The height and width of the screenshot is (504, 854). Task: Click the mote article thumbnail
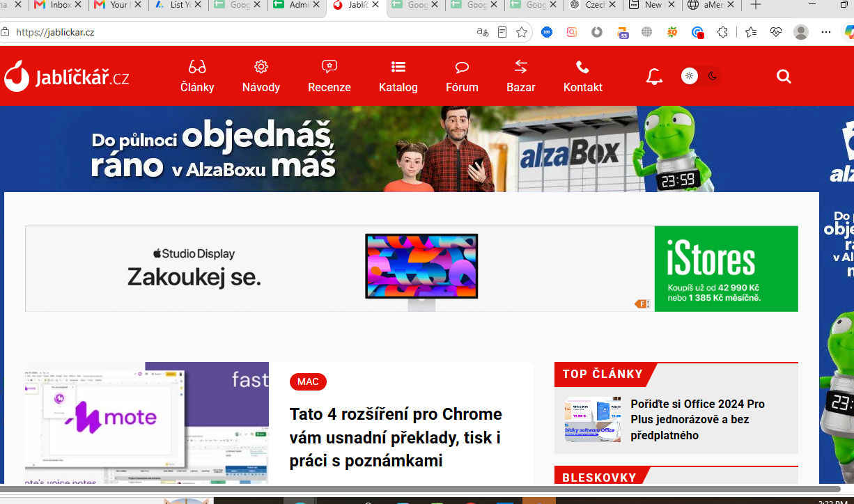[147, 423]
